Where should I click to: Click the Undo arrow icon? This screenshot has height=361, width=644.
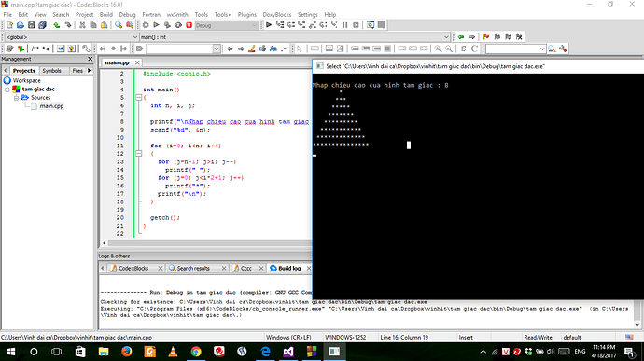coord(57,25)
